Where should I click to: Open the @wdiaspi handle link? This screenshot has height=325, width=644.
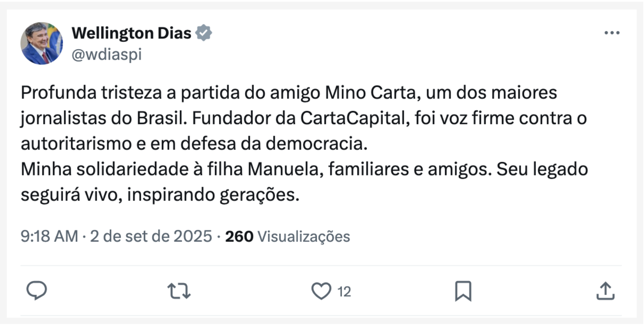[x=106, y=55]
